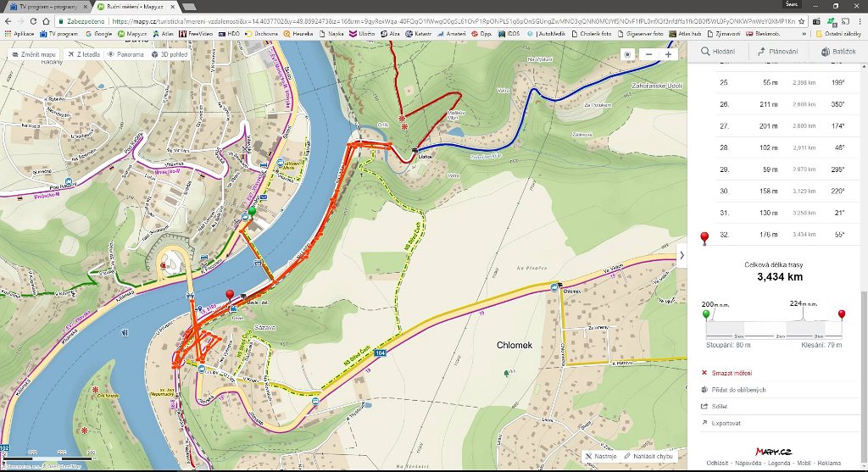Open the Bleskmob. bookmark
868x472 pixels.
(x=764, y=34)
